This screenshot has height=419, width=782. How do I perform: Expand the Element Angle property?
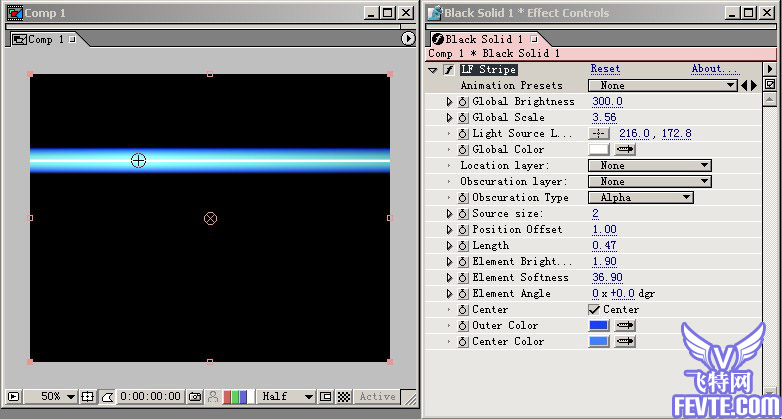(449, 294)
